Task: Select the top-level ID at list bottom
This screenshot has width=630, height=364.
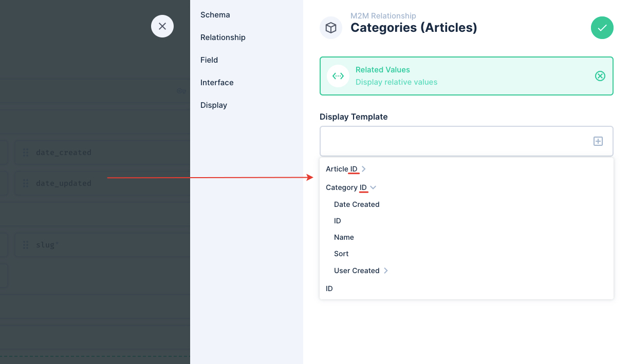Action: click(329, 289)
